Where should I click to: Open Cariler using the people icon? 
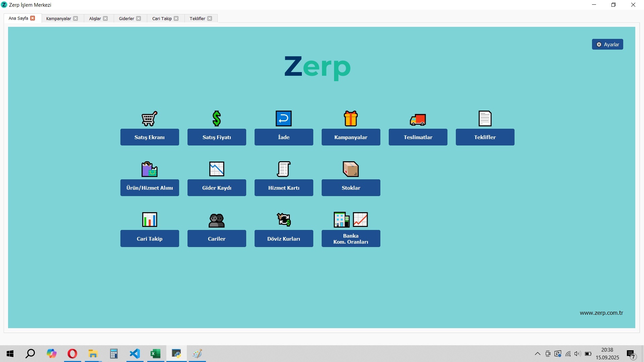click(x=216, y=220)
